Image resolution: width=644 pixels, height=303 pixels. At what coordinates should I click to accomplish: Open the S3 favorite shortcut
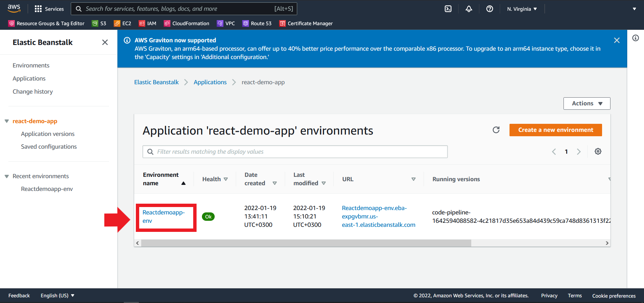coord(99,23)
